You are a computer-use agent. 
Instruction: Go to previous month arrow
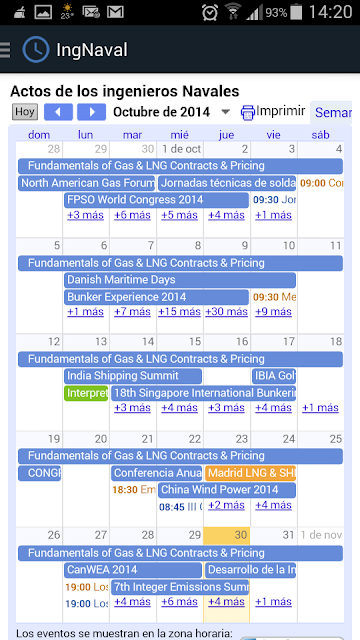click(x=58, y=112)
